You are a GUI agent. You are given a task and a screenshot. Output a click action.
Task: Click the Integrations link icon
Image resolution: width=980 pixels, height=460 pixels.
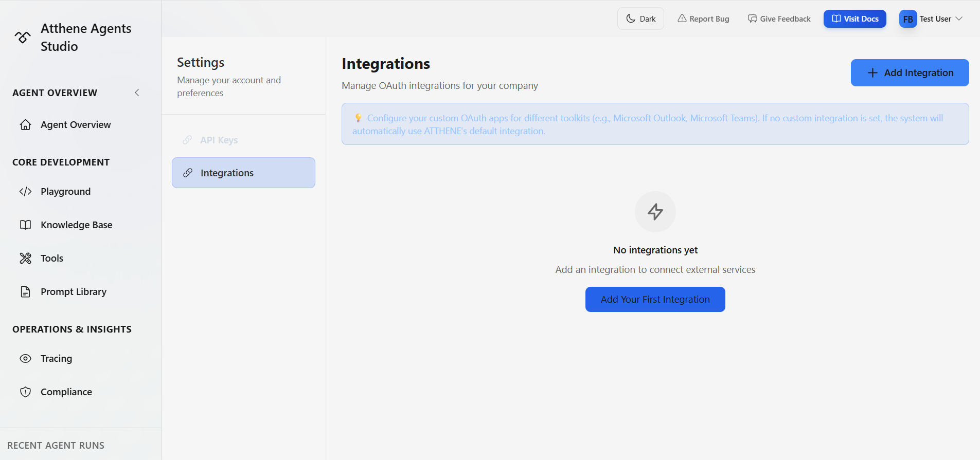188,173
